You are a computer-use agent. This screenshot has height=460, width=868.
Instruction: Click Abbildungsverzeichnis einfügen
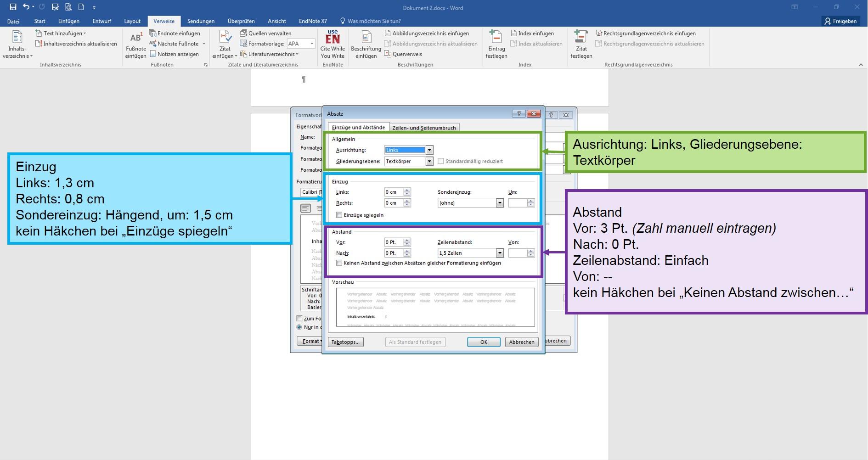427,33
